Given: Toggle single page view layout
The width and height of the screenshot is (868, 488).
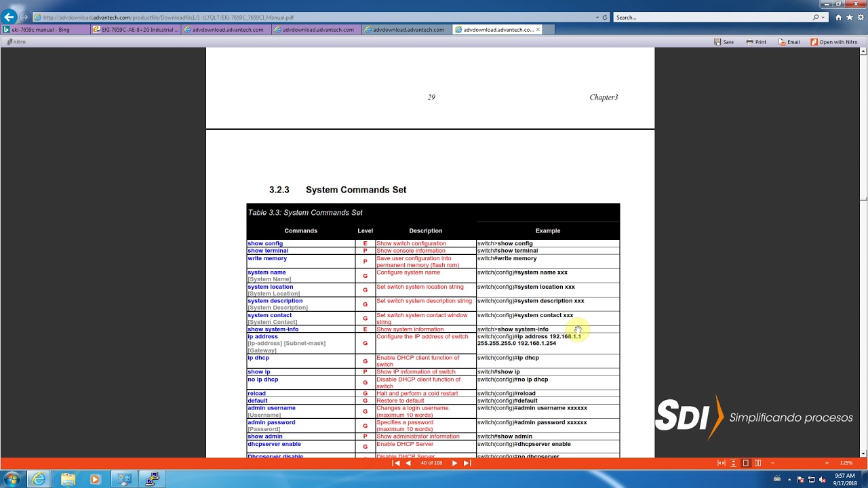Looking at the screenshot, I should coord(746,463).
